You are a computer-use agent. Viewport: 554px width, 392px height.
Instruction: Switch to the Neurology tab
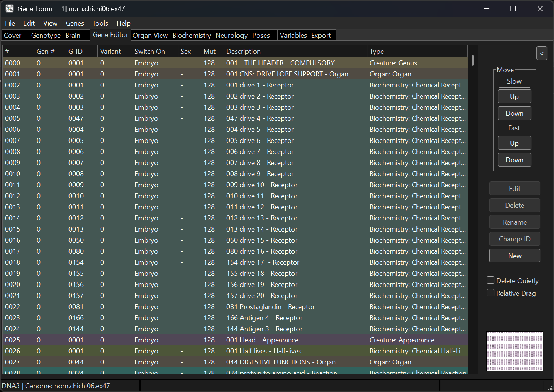click(x=231, y=36)
